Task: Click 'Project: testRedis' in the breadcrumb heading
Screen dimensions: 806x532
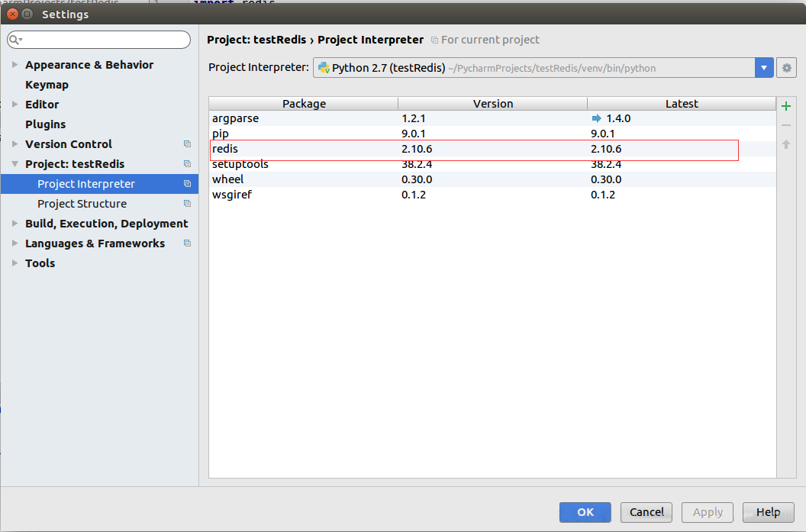Action: [x=256, y=40]
